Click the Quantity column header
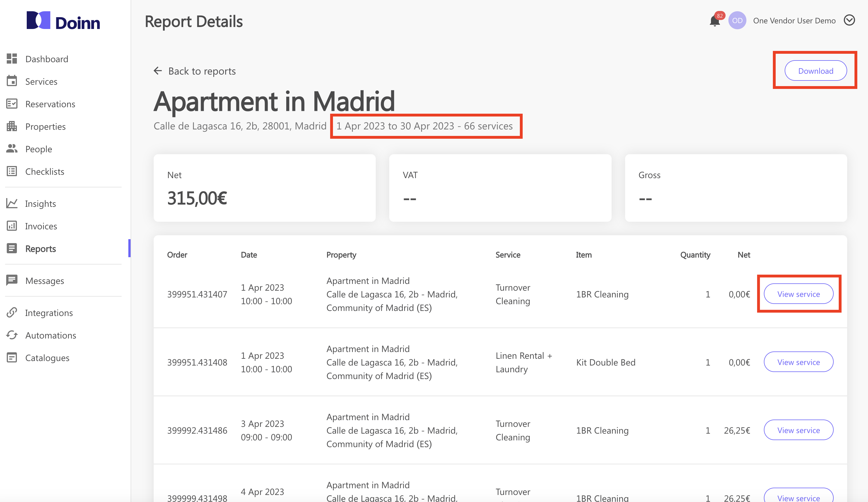The height and width of the screenshot is (502, 868). [x=695, y=255]
